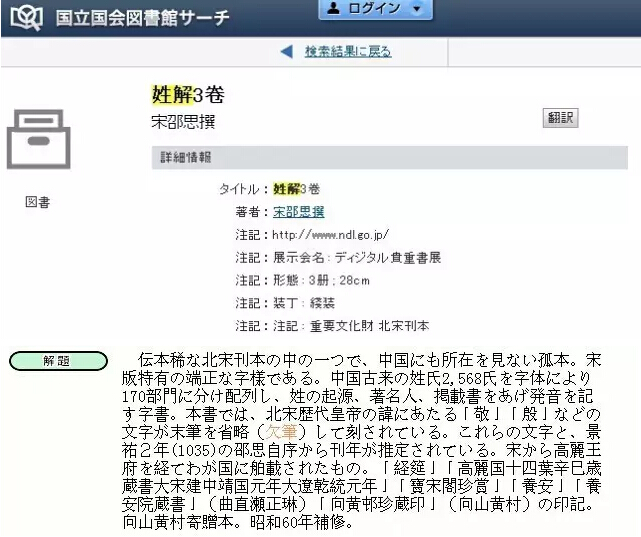Click the タイトル field value 姓解3巻
Viewport: 641px width, 537px height.
tap(296, 189)
